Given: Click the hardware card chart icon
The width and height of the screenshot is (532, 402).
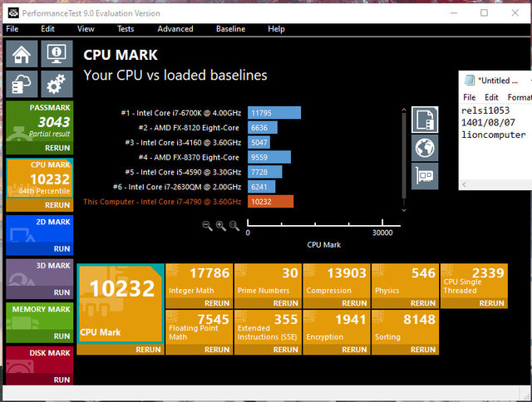Looking at the screenshot, I should click(424, 175).
